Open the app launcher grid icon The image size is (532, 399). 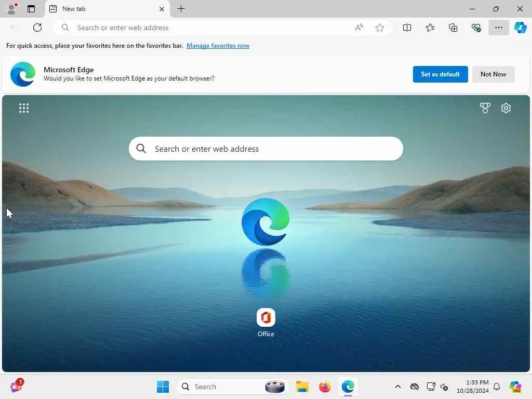pyautogui.click(x=24, y=108)
